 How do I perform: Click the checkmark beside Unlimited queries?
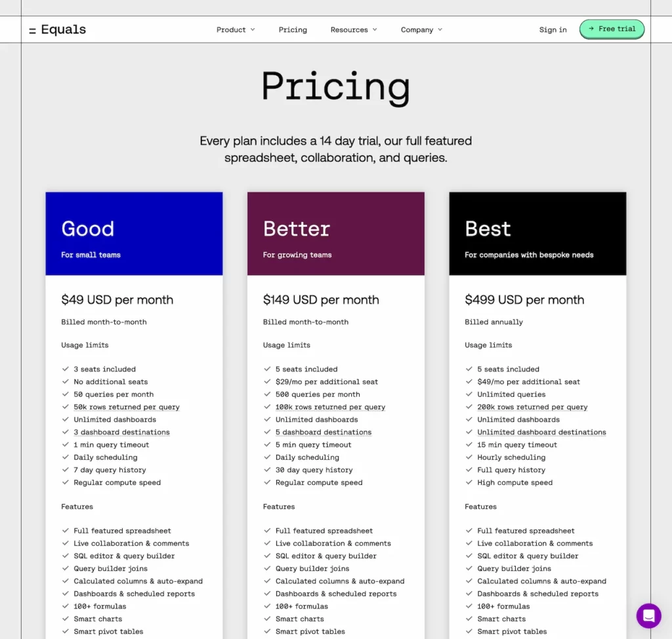[x=469, y=394]
